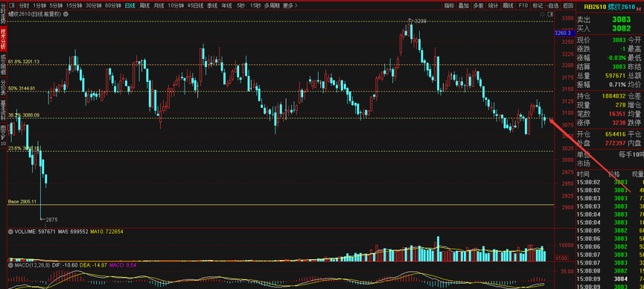Switch to 月线 monthly chart

pyautogui.click(x=159, y=6)
